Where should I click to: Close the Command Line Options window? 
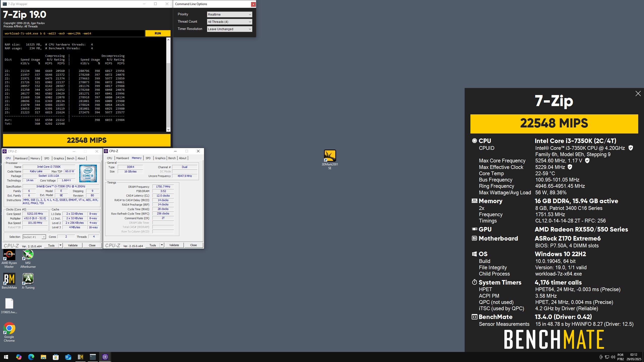253,4
